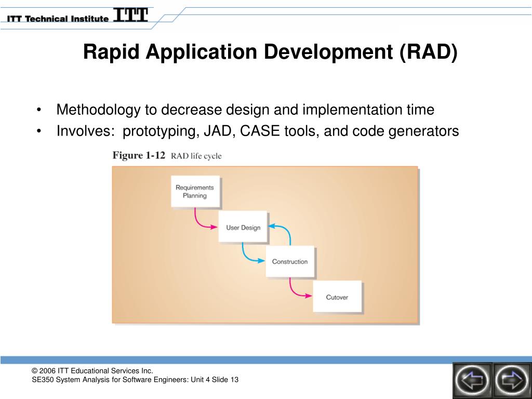532x399 pixels.
Task: Click the 'Involves: prototyping, JAD, CASE tools' bullet
Action: tap(258, 131)
